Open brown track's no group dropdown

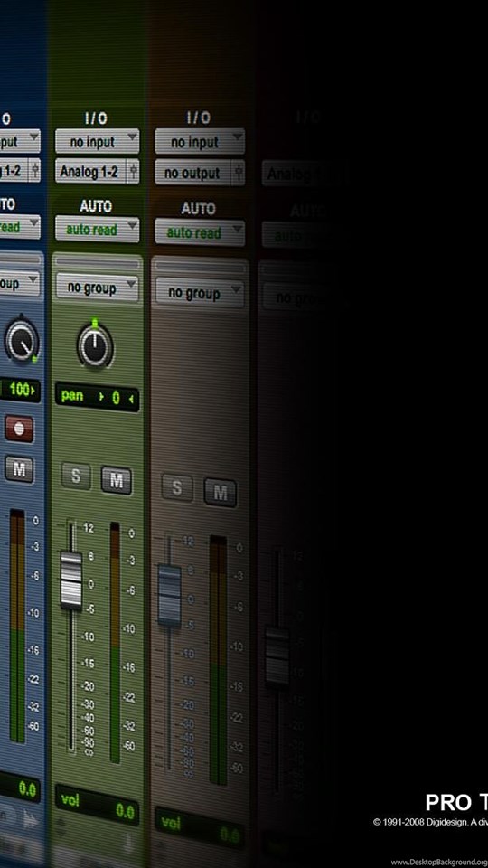click(200, 293)
